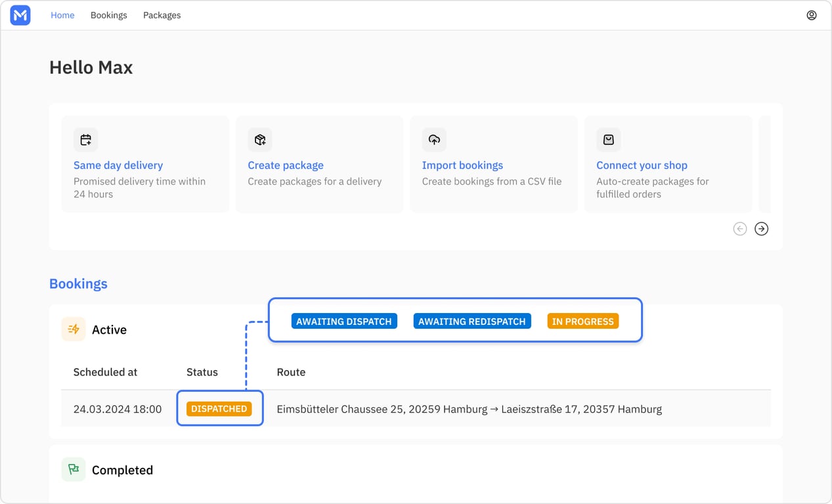Select the Eimsbütteler Chaussee 25 route cell
The height and width of the screenshot is (504, 832).
coord(469,409)
